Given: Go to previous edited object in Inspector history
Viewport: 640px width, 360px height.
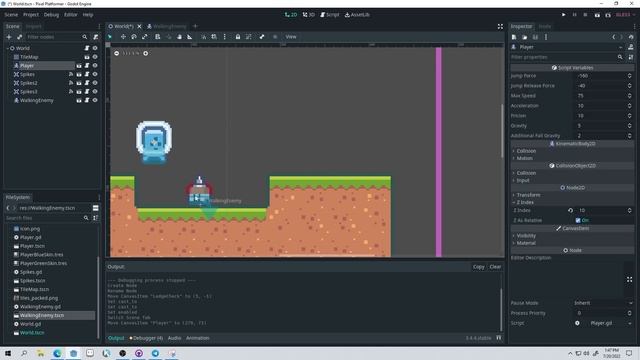Looking at the screenshot, I should pos(613,37).
